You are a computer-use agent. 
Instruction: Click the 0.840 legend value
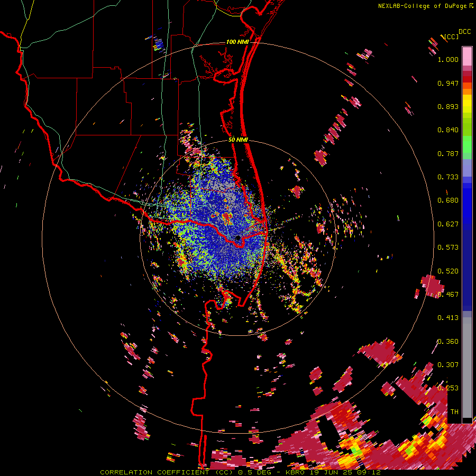click(448, 130)
